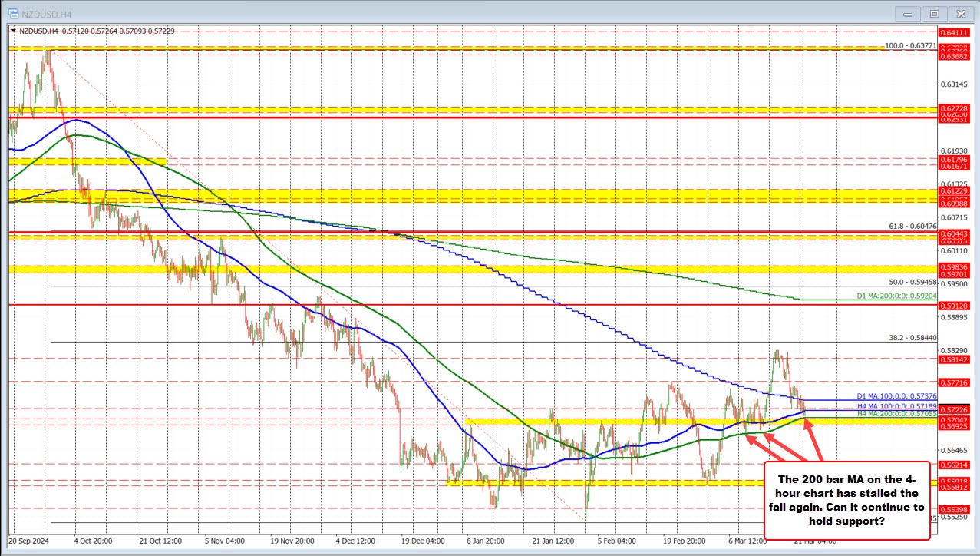Minimize the NZDUSD chart window
Screen dimensions: 980x556
[x=907, y=13]
